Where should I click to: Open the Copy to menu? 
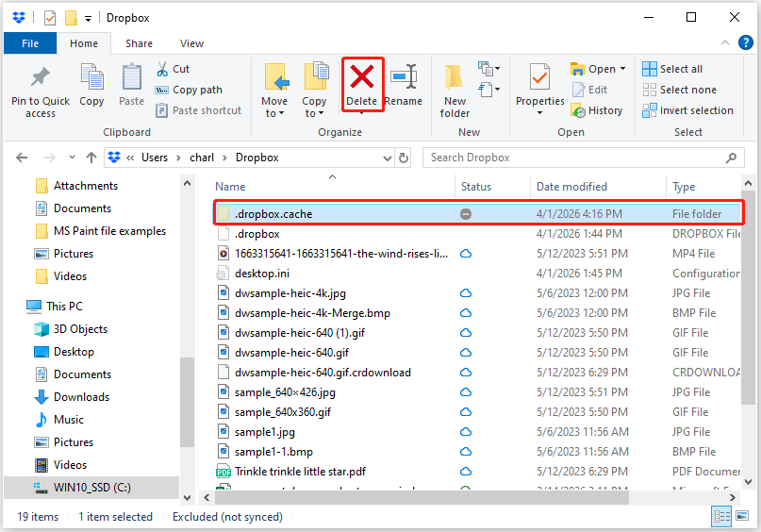(x=315, y=91)
